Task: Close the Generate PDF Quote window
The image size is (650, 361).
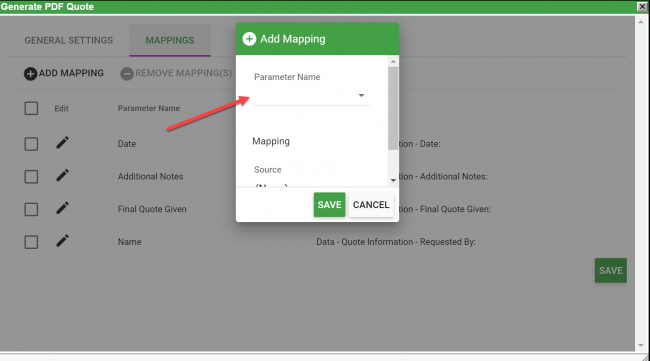Action: [642, 6]
